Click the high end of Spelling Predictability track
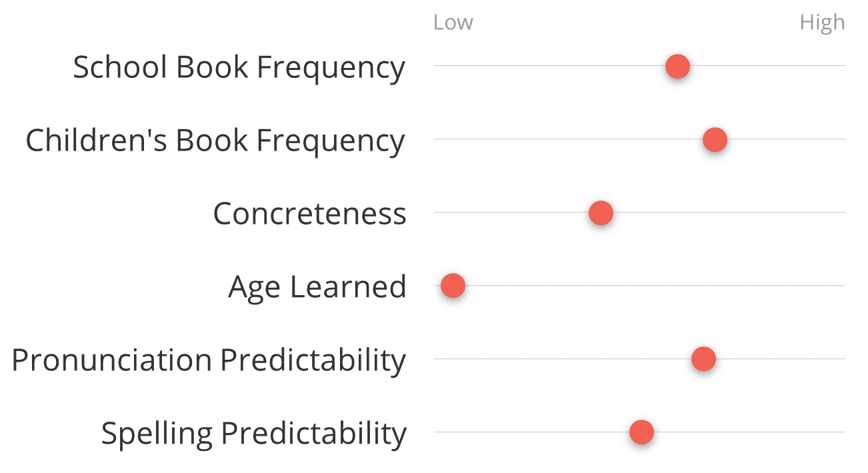868x473 pixels. pyautogui.click(x=840, y=432)
